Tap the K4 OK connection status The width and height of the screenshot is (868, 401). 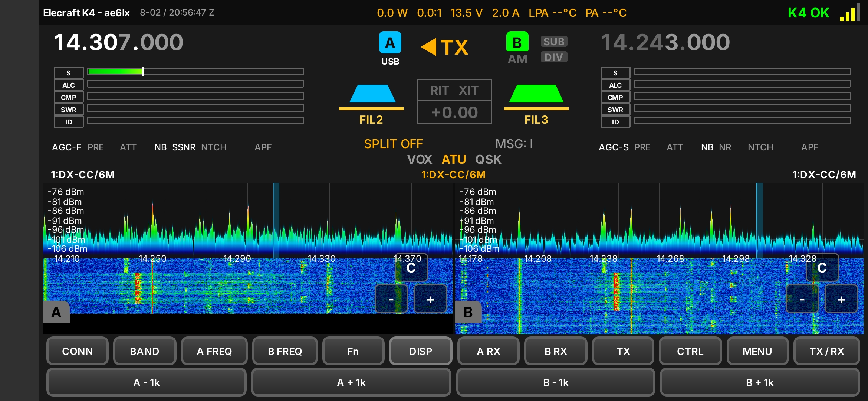(x=808, y=13)
